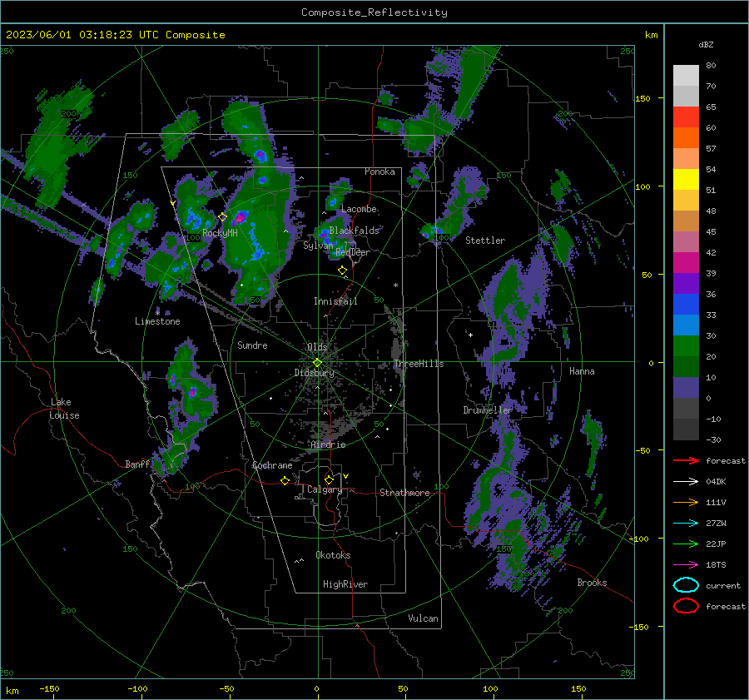Click the green 22JP arrow icon
The height and width of the screenshot is (700, 749).
(x=686, y=544)
